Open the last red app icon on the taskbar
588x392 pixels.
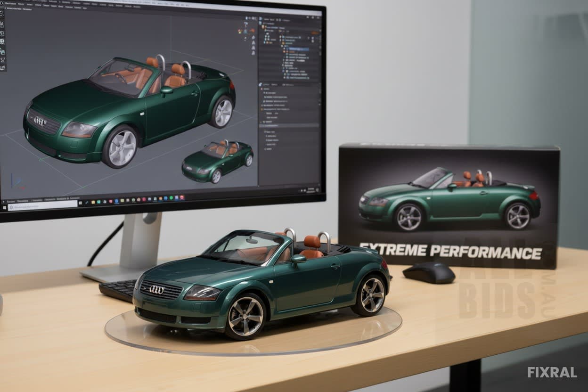(x=182, y=198)
